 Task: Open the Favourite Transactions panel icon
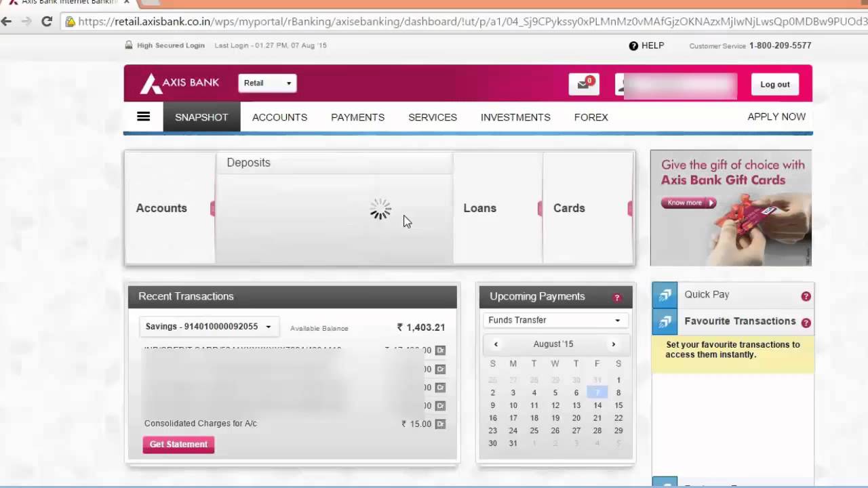665,322
